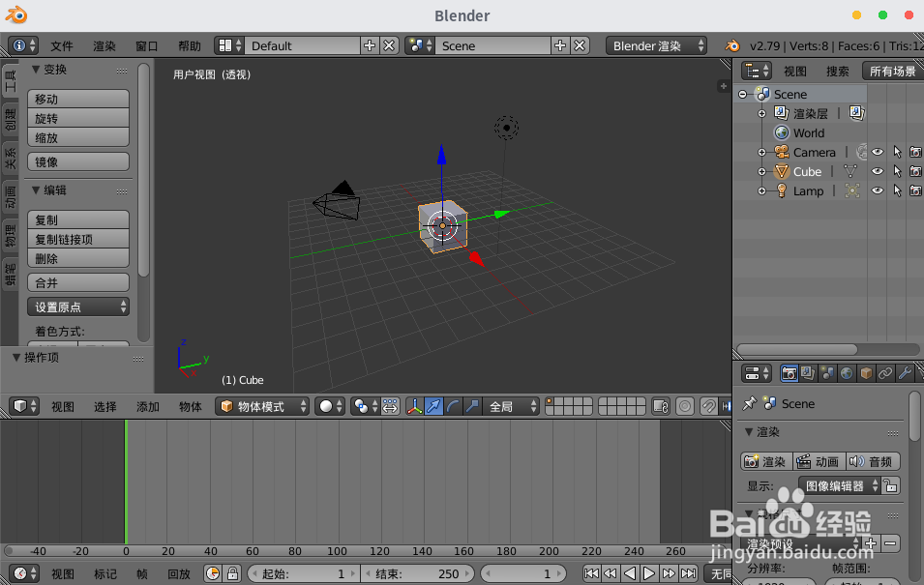
Task: Click the 缩放 button
Action: click(x=78, y=138)
